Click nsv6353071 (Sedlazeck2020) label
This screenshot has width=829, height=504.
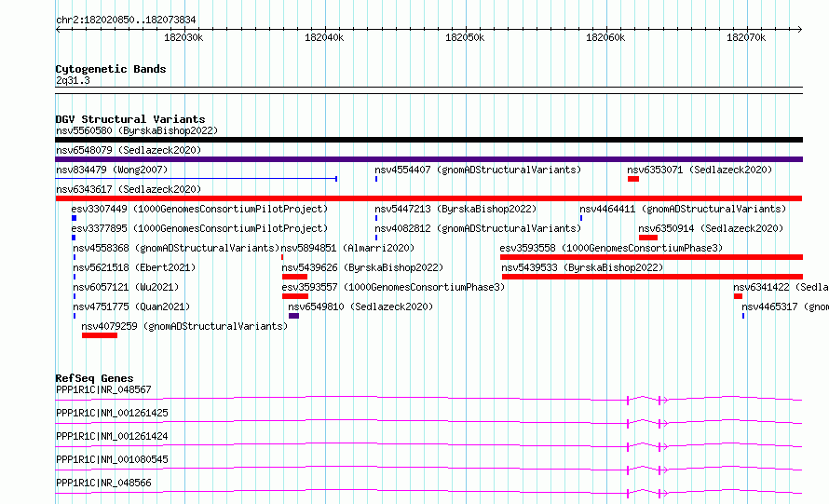click(700, 170)
